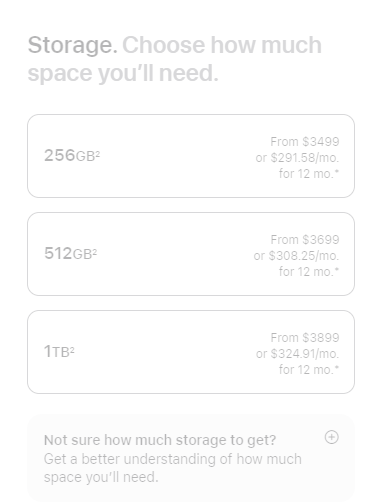This screenshot has width=391, height=503.
Task: Click 'for 12 mo.*' in 512GB card
Action: click(x=309, y=272)
